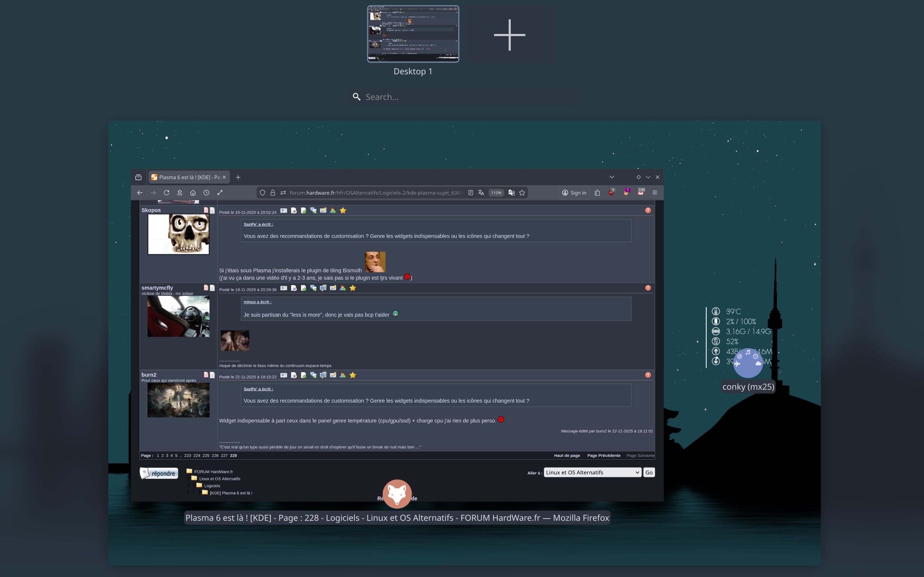This screenshot has width=924, height=577.
Task: Reload the forum page
Action: coord(167,193)
